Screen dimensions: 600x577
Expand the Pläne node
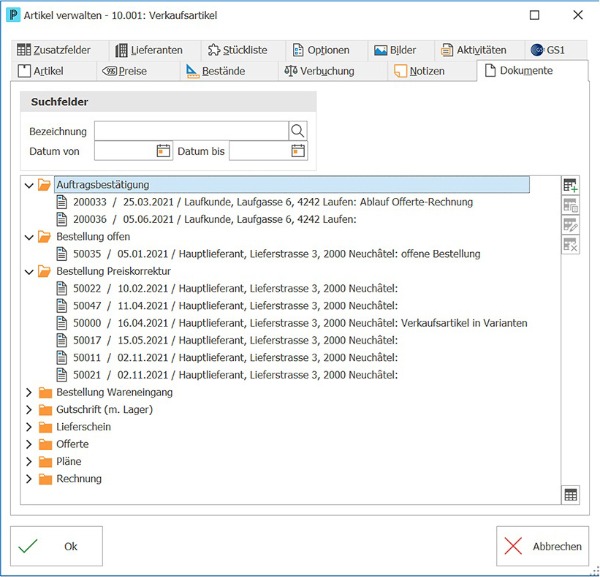pyautogui.click(x=29, y=461)
